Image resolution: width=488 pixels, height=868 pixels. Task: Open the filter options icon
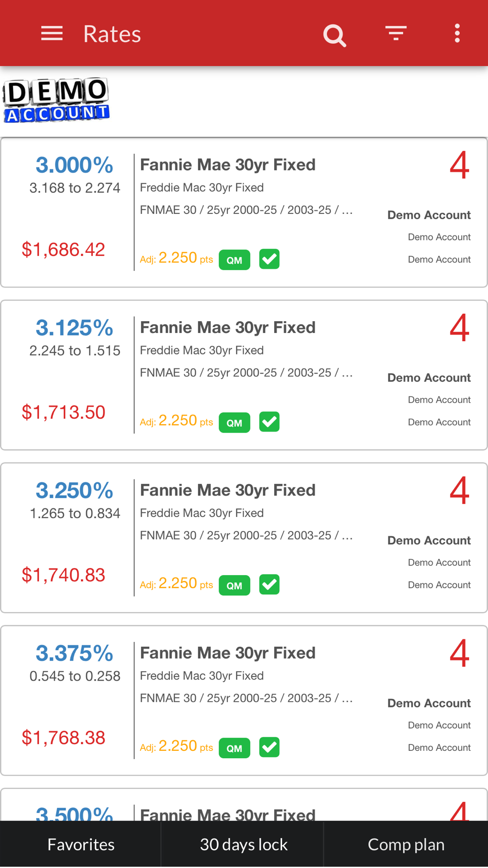pyautogui.click(x=395, y=33)
